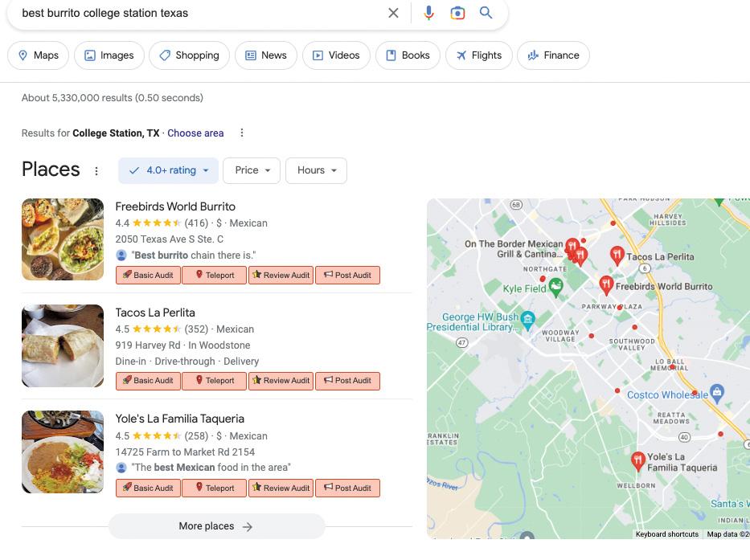Click the 2050 Texas Ave S Ste. C address

click(170, 239)
